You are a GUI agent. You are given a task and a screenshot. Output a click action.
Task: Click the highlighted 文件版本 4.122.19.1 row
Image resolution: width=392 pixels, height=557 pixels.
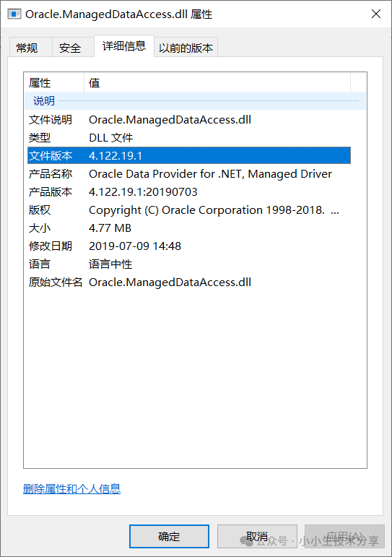pyautogui.click(x=189, y=155)
